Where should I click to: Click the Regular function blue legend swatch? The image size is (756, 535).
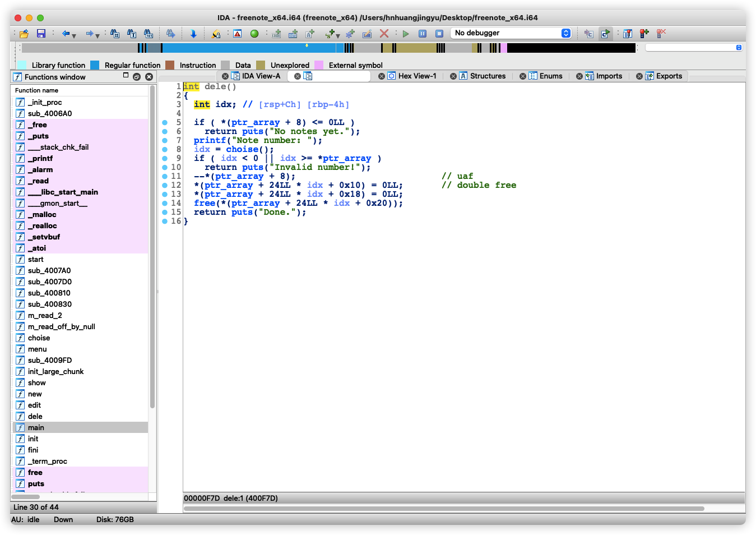95,65
